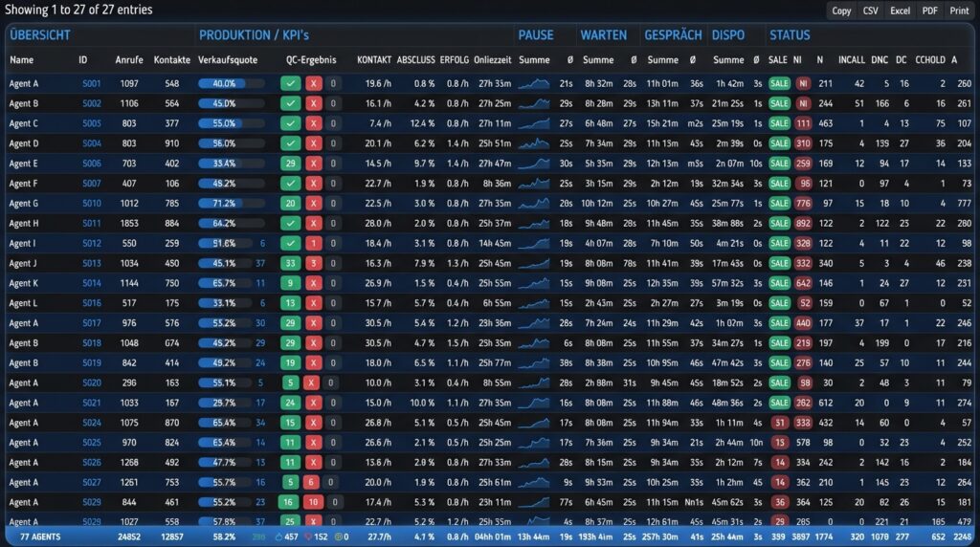Open the PRODUKTION / KPI's section header
The height and width of the screenshot is (547, 980).
(x=254, y=35)
